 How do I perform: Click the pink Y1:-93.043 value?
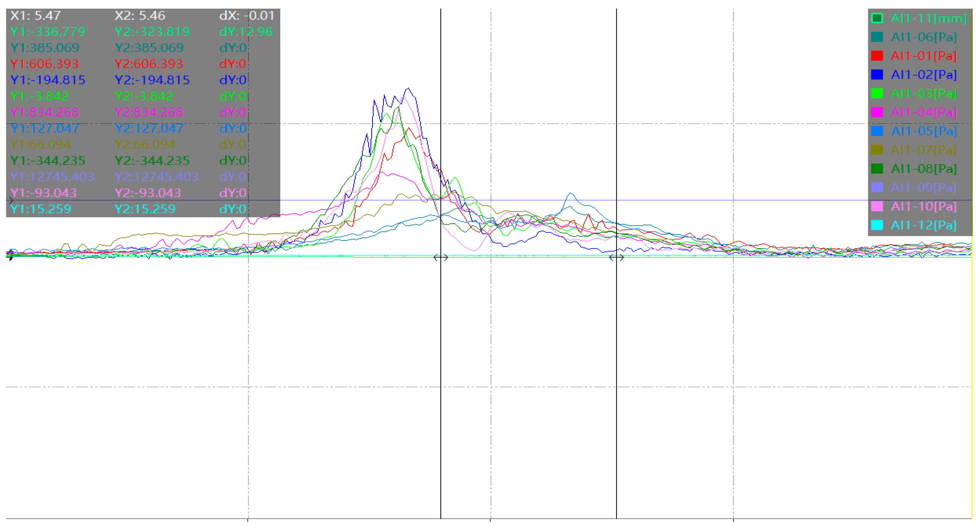44,193
